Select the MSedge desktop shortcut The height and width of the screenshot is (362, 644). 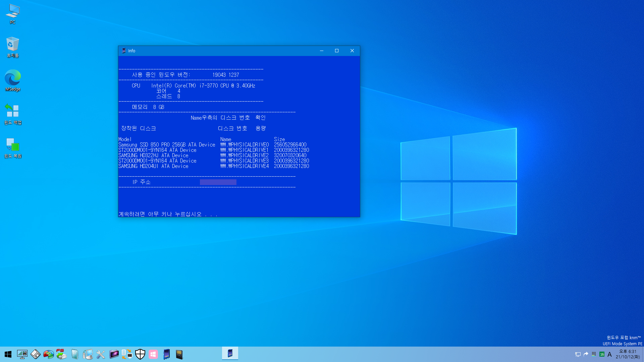tap(13, 80)
